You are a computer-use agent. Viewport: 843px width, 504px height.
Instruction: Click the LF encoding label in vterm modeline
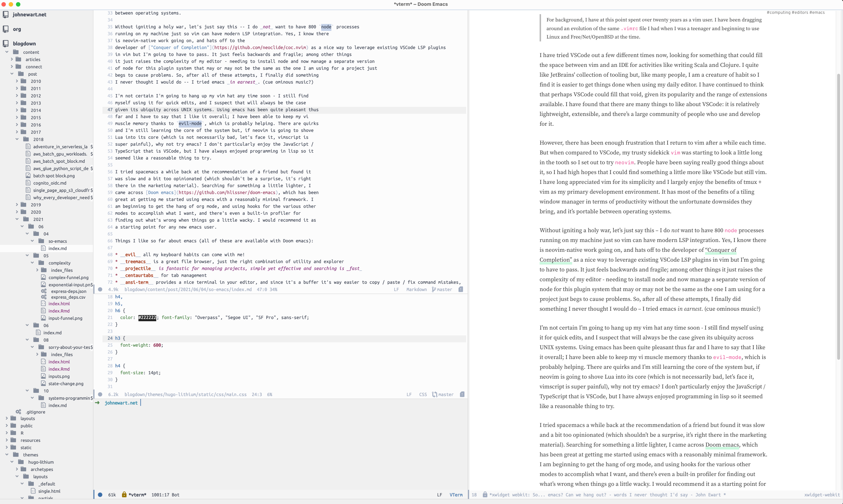(x=439, y=495)
